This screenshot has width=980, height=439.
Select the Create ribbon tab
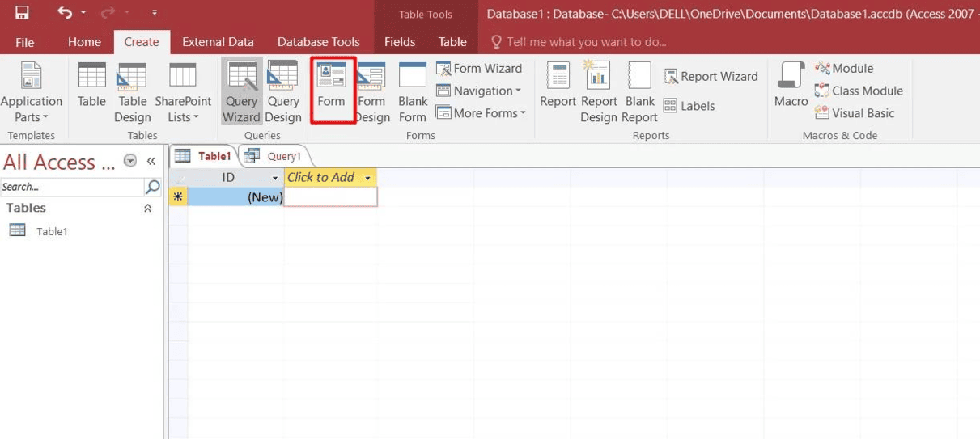click(x=142, y=42)
